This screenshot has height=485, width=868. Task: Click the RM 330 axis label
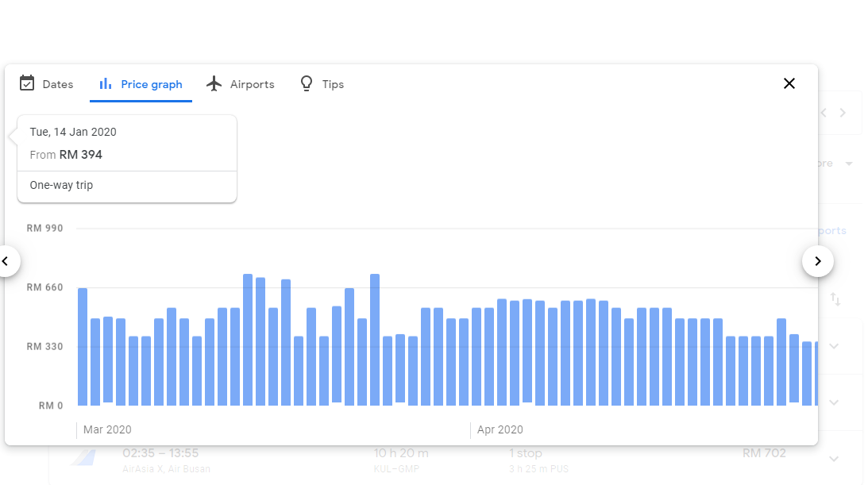[44, 347]
